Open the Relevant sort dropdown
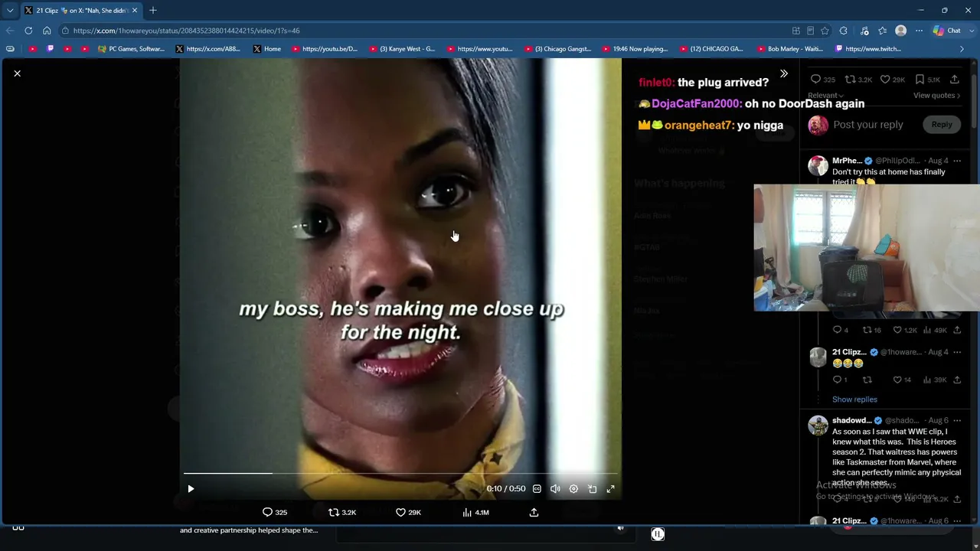 (x=825, y=96)
